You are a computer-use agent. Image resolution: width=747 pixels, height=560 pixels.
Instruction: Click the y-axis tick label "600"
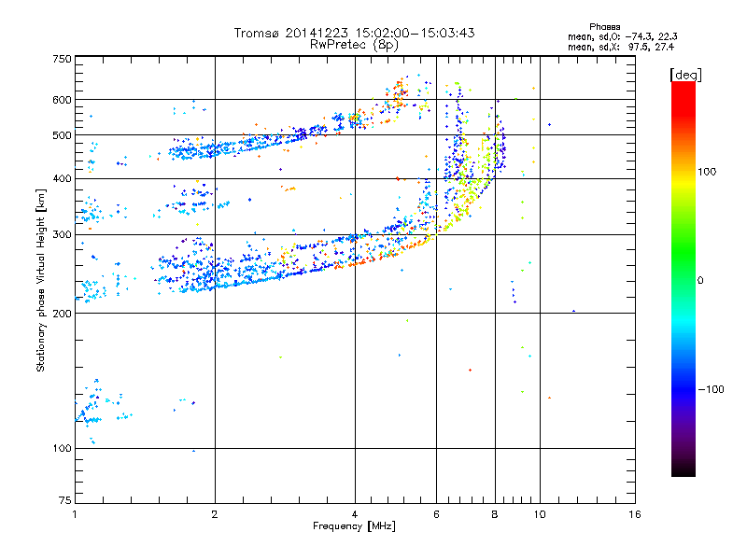63,100
